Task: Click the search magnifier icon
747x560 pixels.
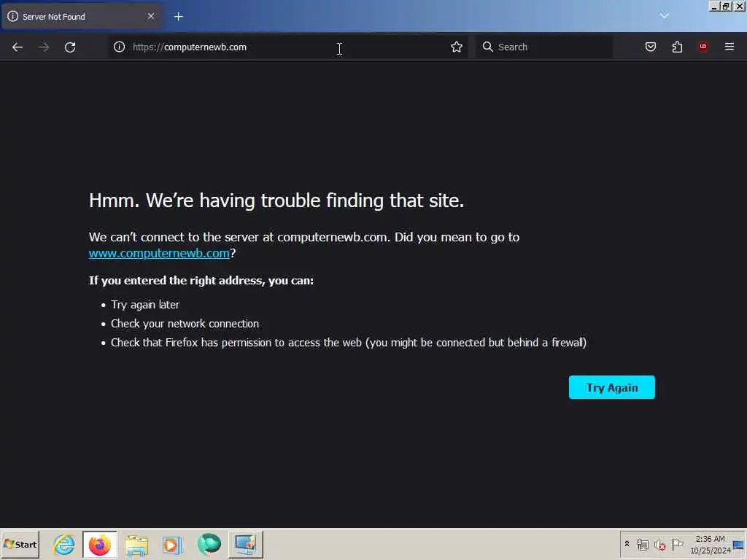Action: tap(487, 47)
